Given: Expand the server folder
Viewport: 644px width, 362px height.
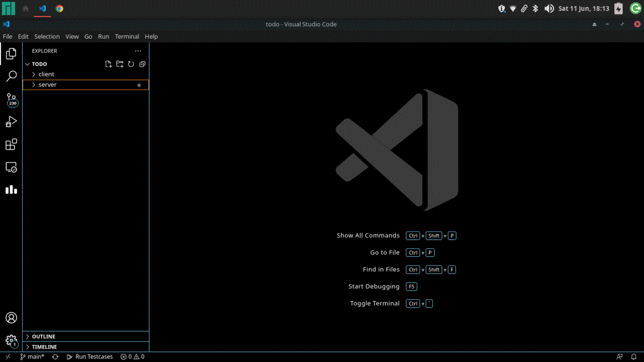Looking at the screenshot, I should [86, 85].
